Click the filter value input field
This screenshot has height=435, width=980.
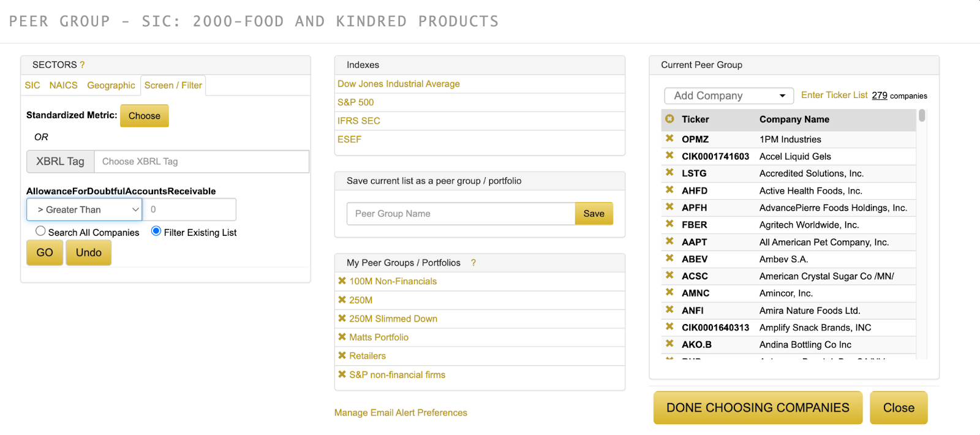[189, 210]
